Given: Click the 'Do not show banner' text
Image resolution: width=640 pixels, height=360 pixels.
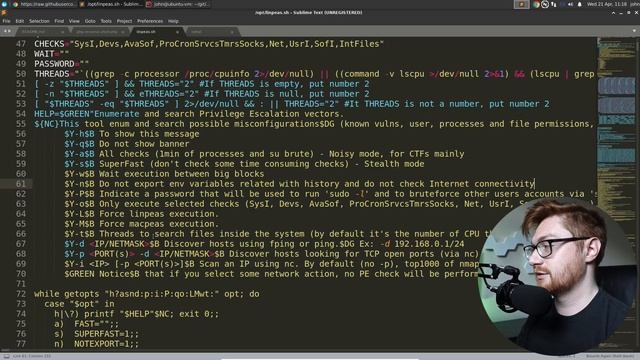Looking at the screenshot, I should tap(144, 144).
